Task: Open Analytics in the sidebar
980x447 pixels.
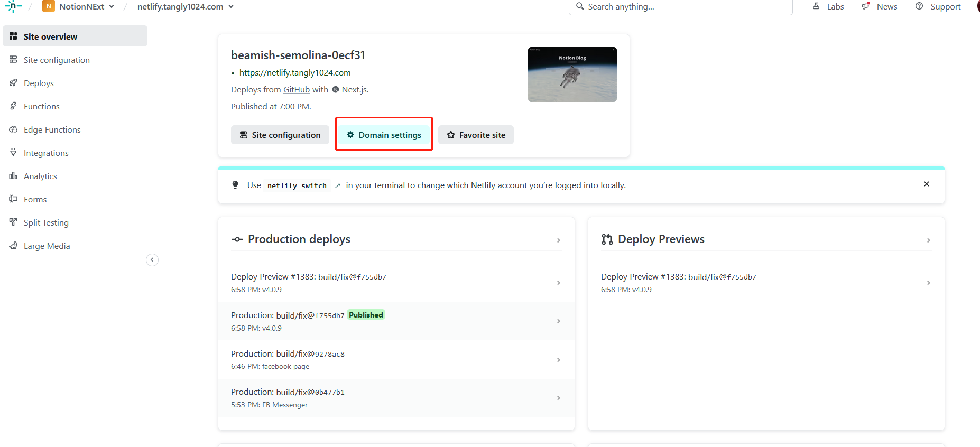Action: (x=75, y=176)
